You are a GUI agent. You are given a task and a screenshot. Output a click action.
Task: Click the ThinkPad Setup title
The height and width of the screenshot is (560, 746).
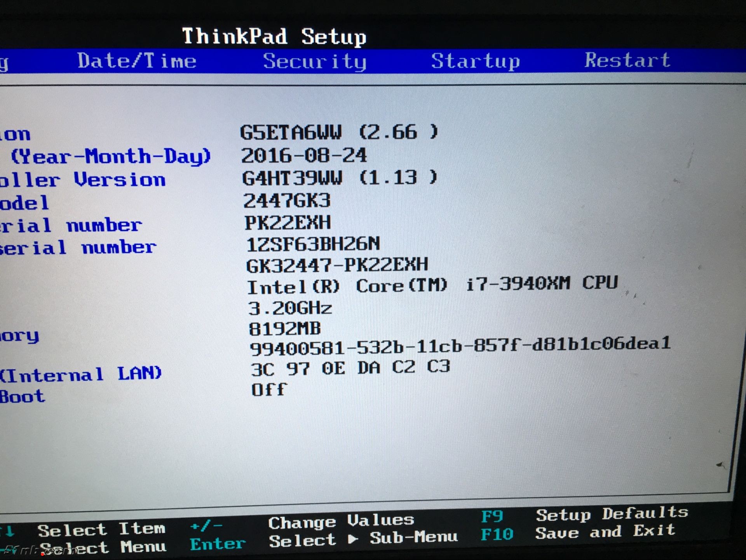point(274,37)
